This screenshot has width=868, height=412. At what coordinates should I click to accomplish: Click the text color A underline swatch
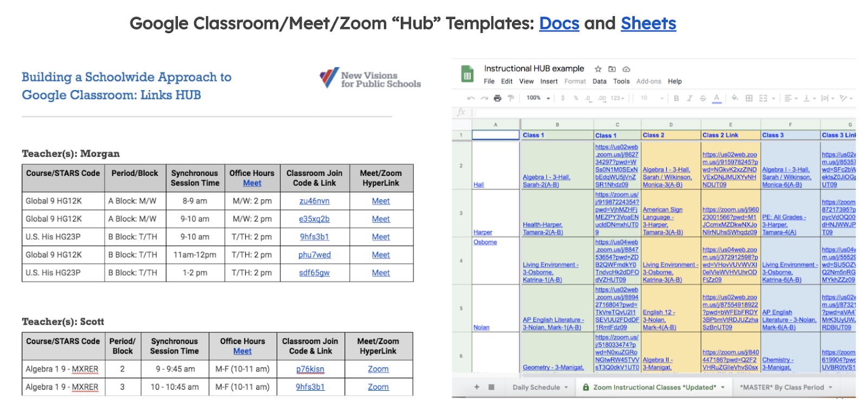click(x=717, y=98)
